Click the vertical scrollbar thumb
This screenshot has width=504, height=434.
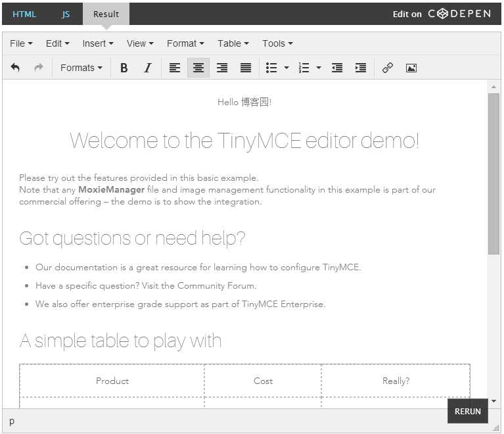click(493, 174)
